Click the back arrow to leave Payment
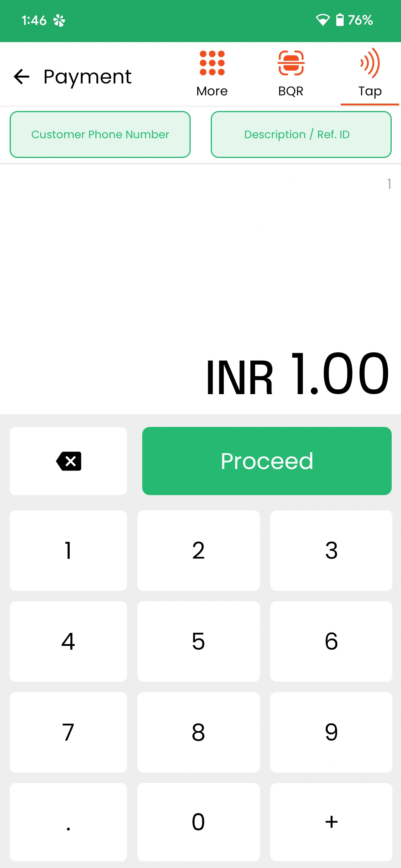This screenshot has width=401, height=868. click(x=22, y=76)
